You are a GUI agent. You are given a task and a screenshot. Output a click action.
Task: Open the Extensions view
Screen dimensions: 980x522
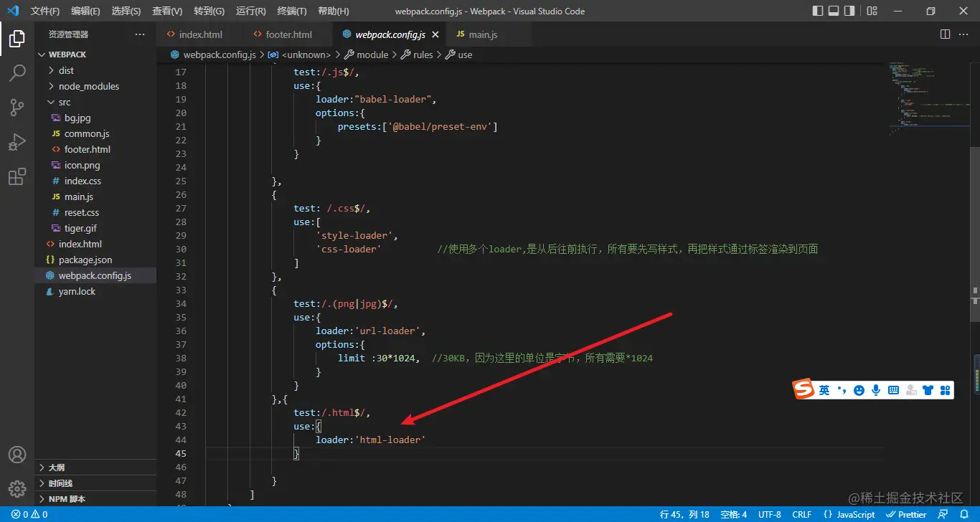point(17,176)
